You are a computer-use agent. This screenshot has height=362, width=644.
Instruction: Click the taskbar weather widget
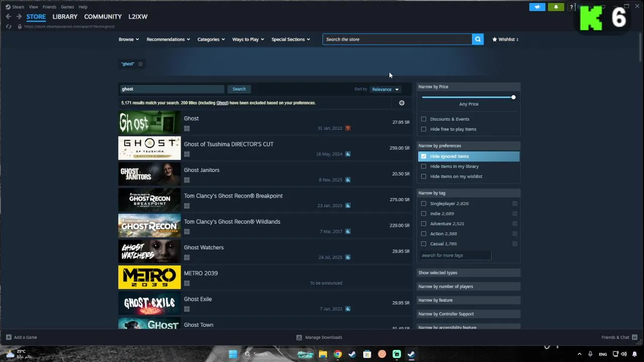(19, 354)
